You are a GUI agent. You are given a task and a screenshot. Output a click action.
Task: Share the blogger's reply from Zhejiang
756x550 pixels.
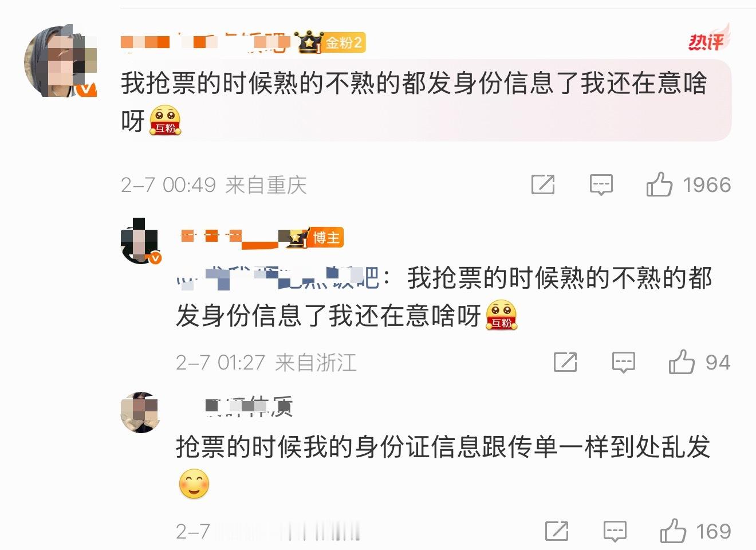565,362
